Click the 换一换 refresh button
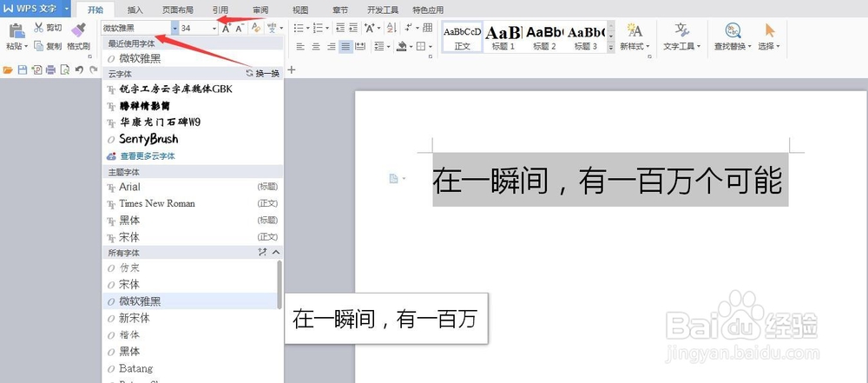 point(264,73)
